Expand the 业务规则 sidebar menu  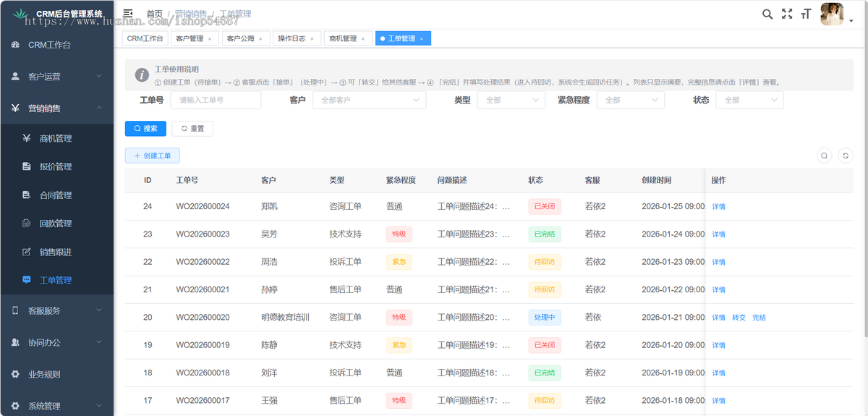(x=56, y=374)
